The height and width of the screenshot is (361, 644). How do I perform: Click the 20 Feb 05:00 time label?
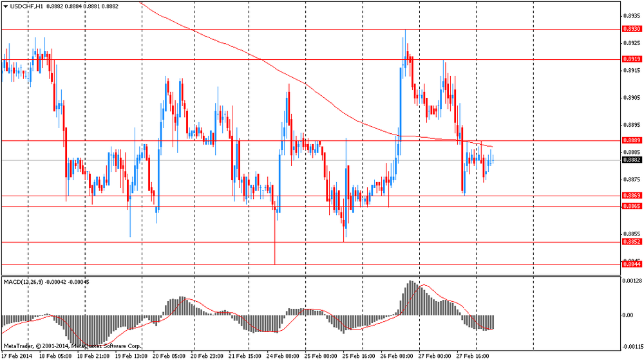[x=169, y=356]
